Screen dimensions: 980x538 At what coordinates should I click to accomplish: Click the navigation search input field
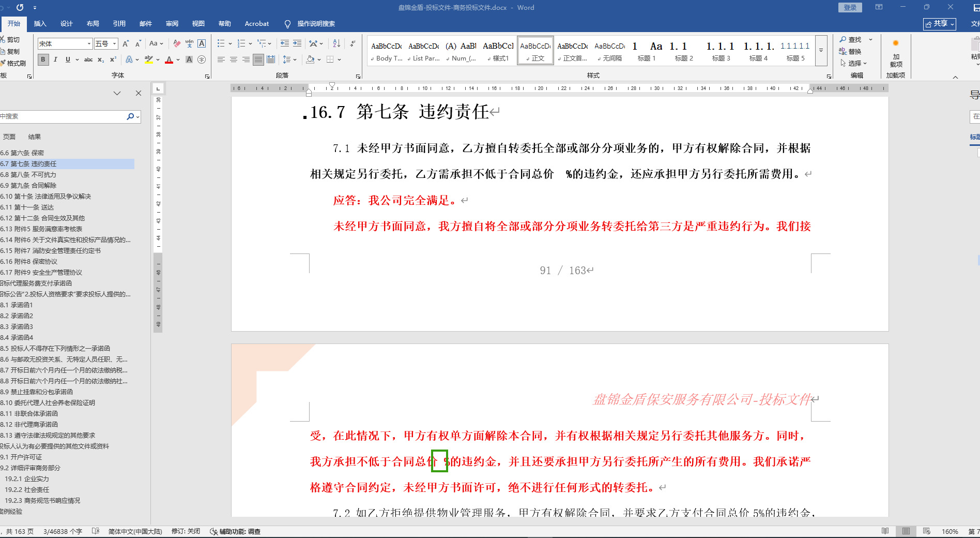[x=62, y=117]
